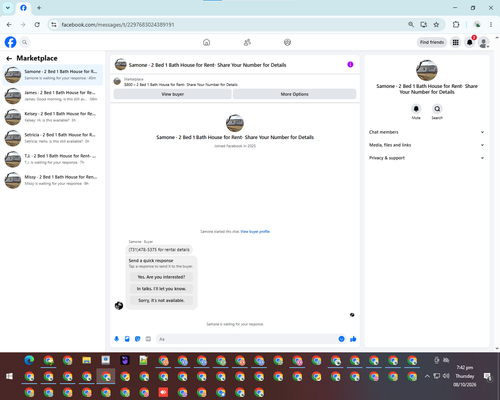The height and width of the screenshot is (400, 500).
Task: Open Missy's conversation in the list
Action: pyautogui.click(x=53, y=180)
